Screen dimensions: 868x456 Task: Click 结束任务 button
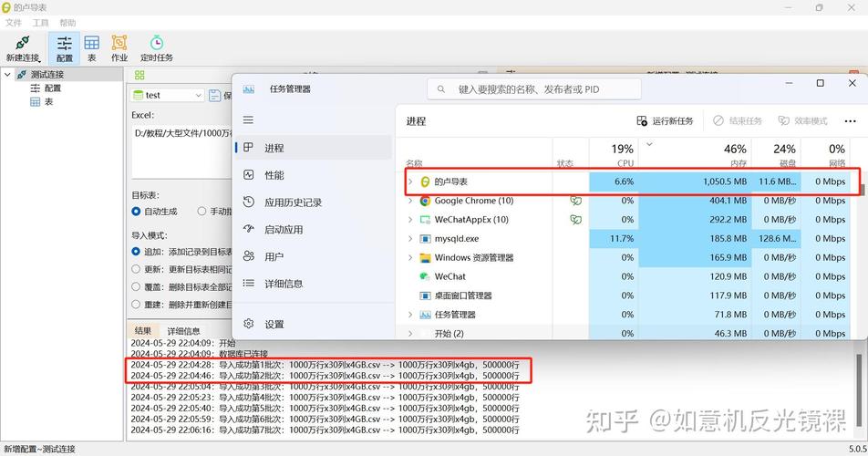(x=738, y=120)
